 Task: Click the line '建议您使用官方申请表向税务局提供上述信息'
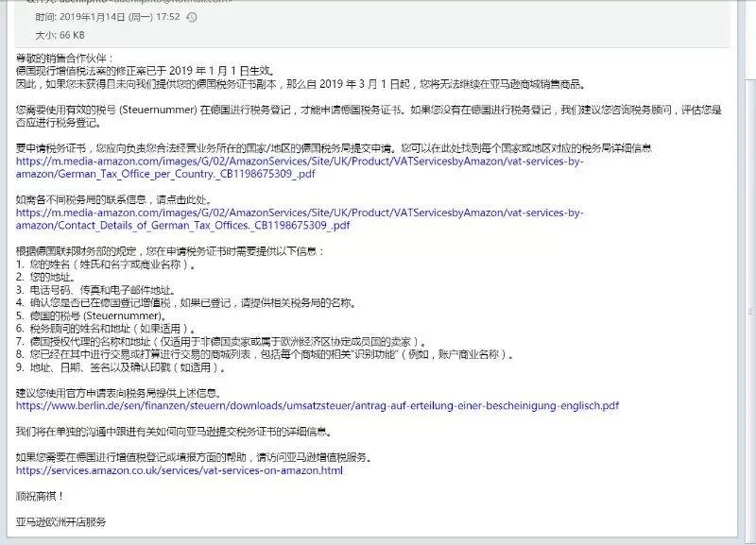tap(119, 393)
